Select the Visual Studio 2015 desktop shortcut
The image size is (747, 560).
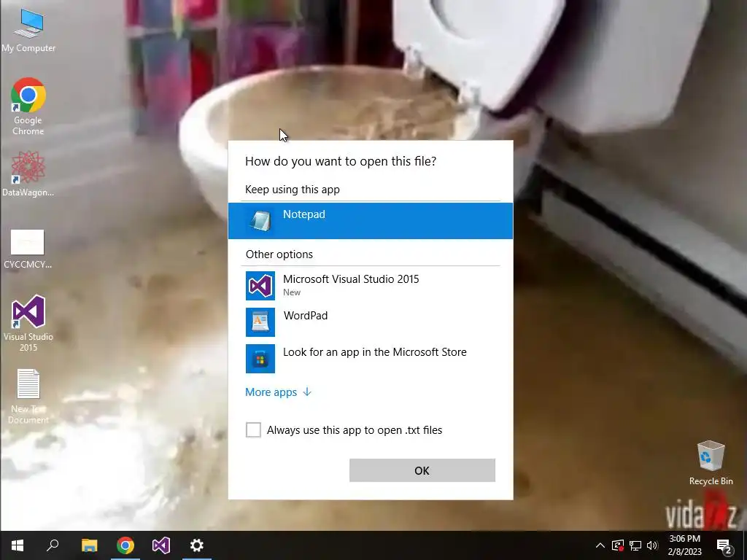[x=28, y=323]
